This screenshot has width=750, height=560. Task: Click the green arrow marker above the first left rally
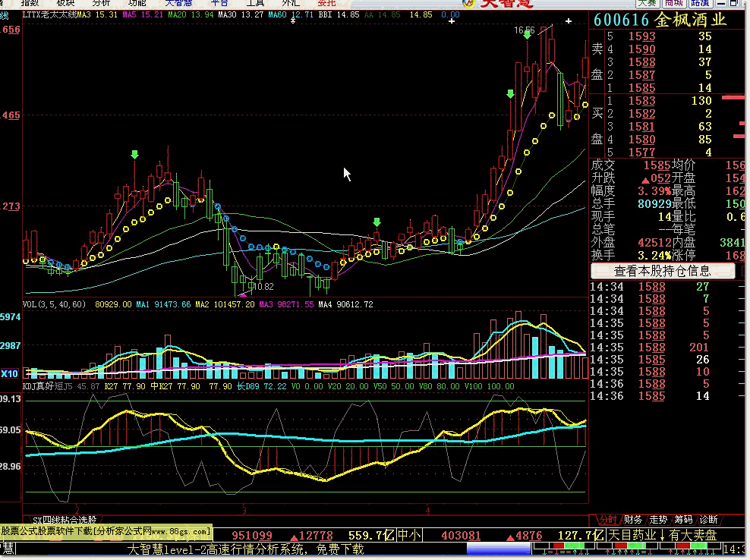pyautogui.click(x=134, y=155)
